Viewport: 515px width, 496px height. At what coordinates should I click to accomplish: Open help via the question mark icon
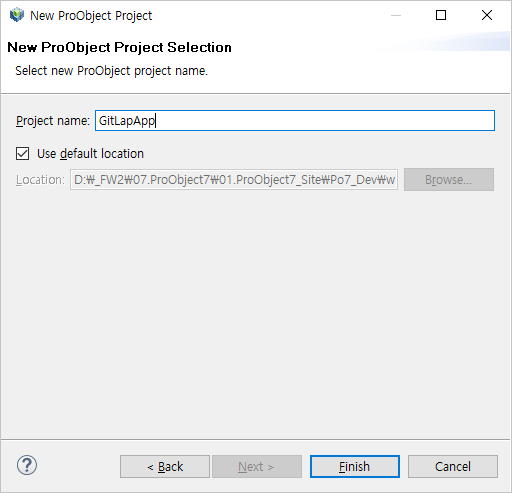click(x=27, y=465)
